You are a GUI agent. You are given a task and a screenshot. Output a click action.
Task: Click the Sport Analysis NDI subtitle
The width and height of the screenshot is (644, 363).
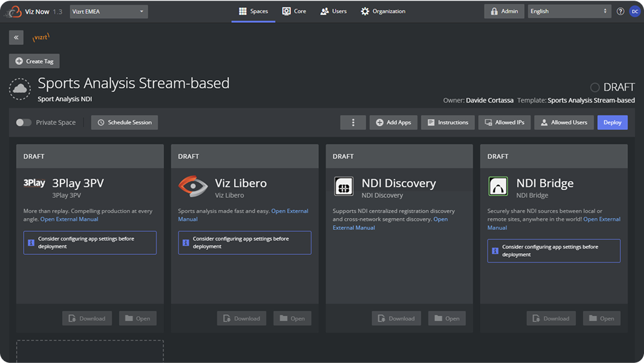pos(65,99)
